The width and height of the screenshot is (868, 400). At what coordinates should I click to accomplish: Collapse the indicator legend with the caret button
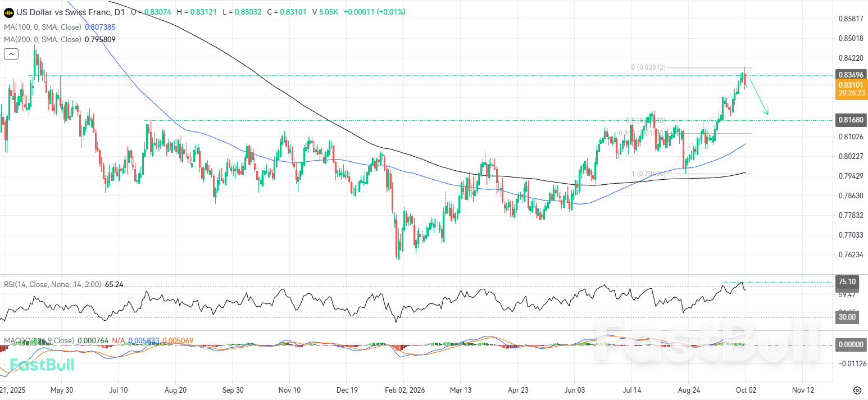tap(11, 54)
